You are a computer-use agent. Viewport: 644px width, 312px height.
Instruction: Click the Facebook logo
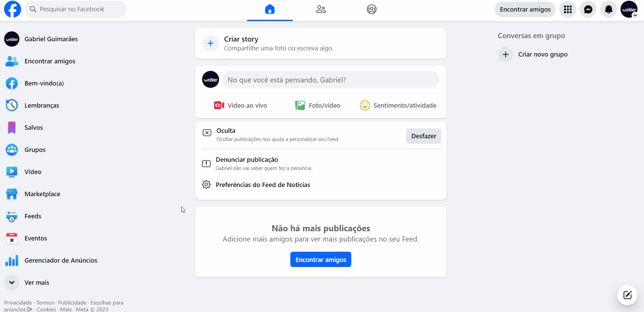(x=13, y=9)
